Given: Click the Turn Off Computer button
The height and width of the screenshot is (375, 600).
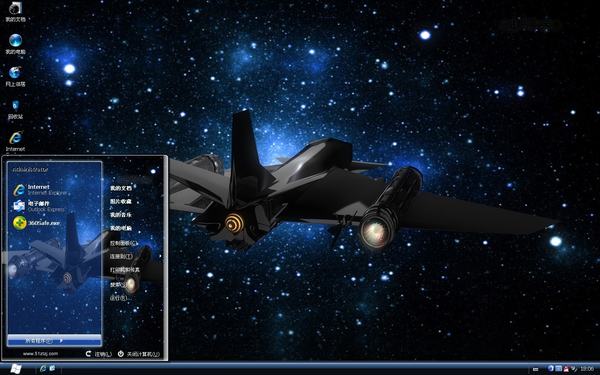Looking at the screenshot, I should (x=139, y=354).
